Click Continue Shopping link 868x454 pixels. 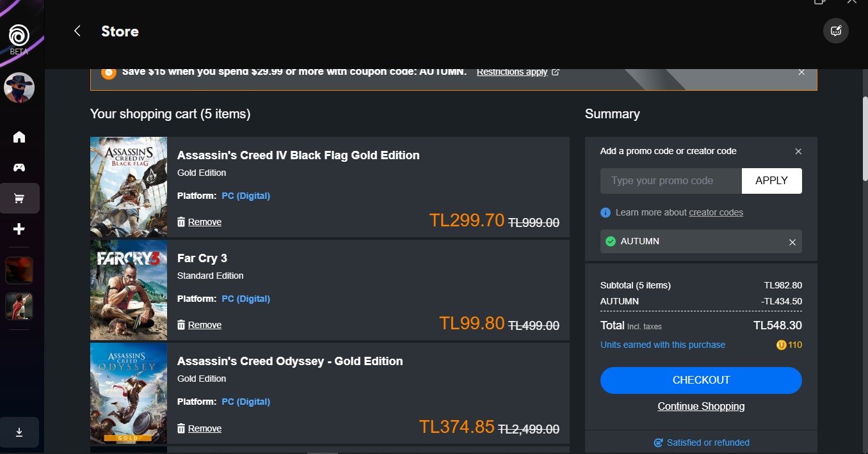tap(701, 407)
